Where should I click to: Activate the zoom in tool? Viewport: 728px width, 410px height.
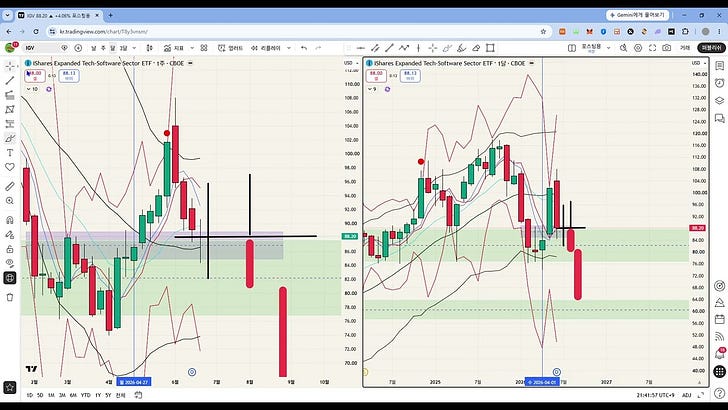click(x=10, y=201)
